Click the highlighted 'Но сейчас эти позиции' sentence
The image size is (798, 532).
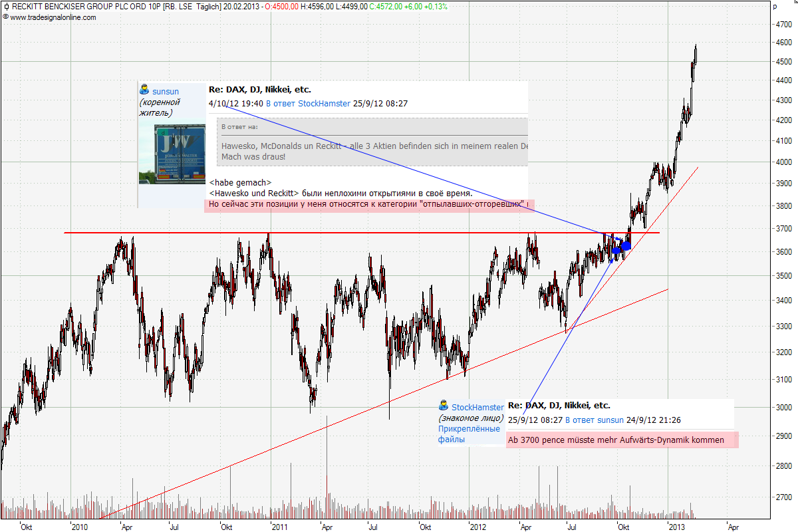[x=370, y=204]
